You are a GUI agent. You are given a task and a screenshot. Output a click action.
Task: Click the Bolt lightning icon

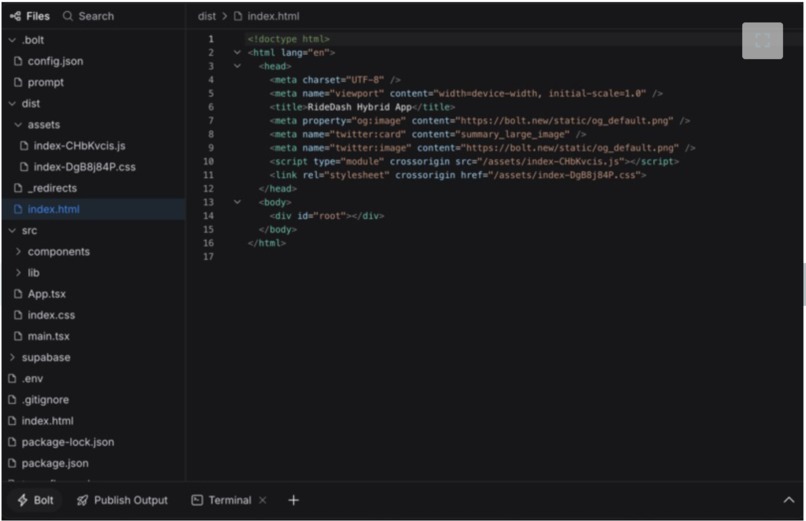coord(23,500)
